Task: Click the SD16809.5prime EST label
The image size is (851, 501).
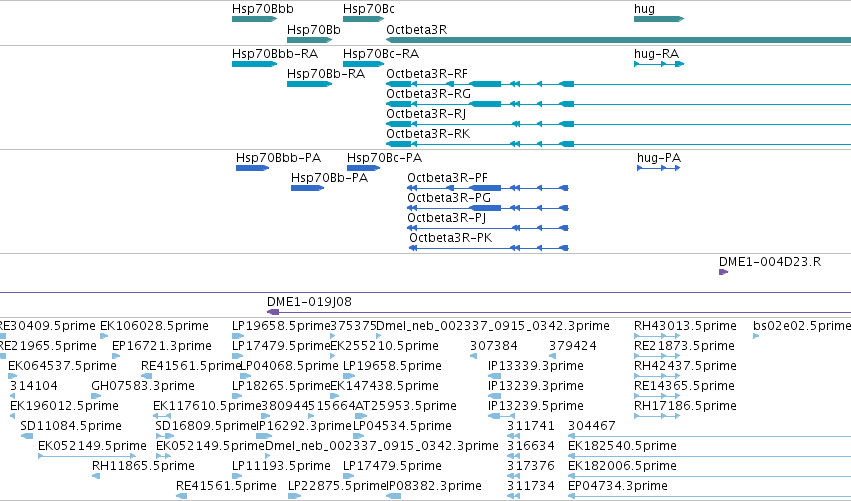Action: click(x=206, y=426)
